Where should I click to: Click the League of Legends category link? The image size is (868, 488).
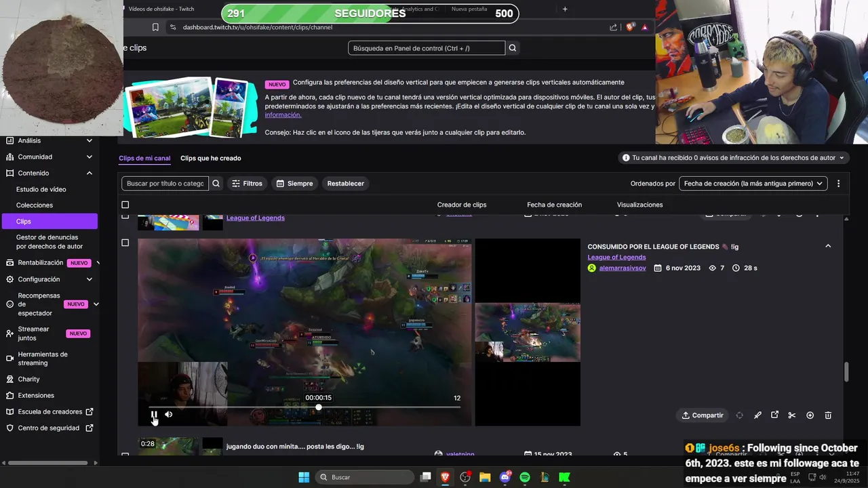(616, 257)
